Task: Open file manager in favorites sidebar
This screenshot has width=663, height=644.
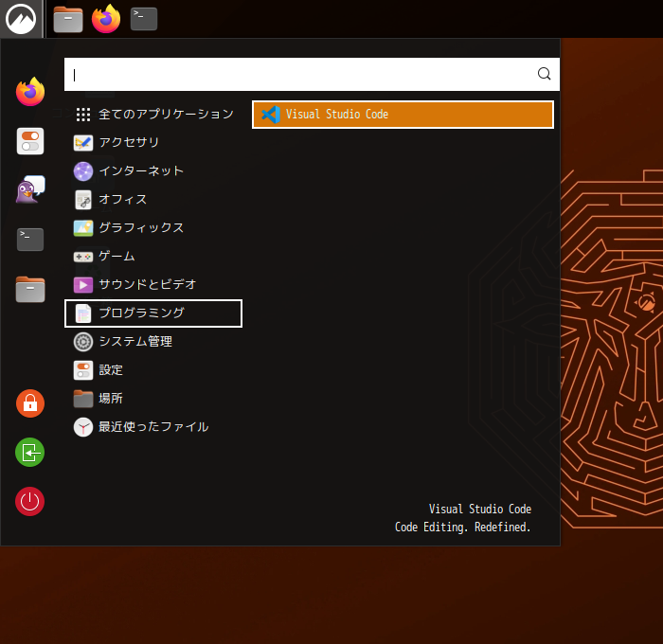Action: 30,289
